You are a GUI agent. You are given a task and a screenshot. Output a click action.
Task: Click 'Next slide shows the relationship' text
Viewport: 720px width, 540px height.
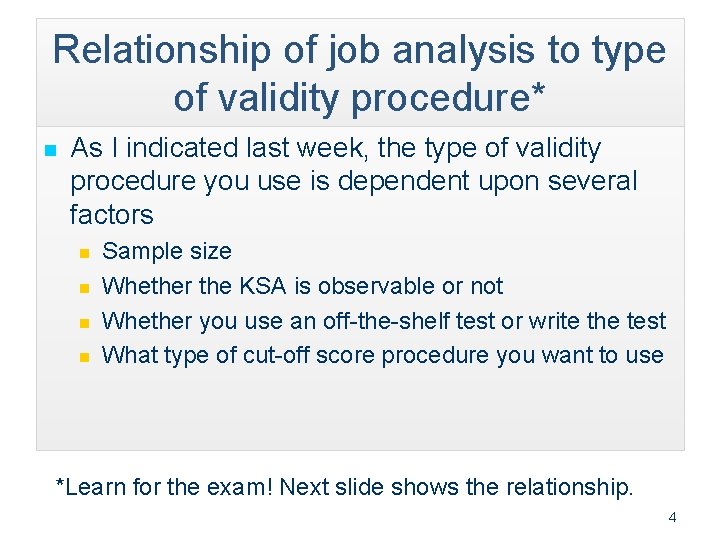[x=456, y=487]
